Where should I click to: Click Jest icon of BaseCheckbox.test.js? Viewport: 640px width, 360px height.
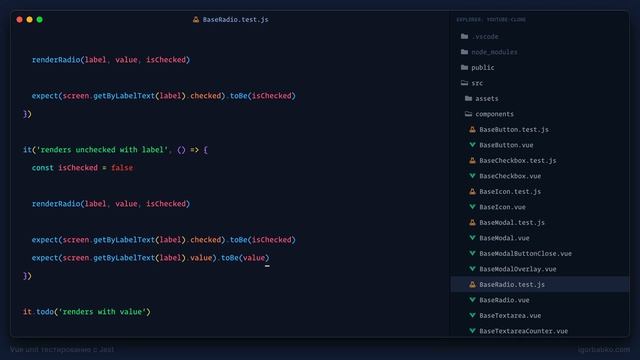tap(472, 160)
